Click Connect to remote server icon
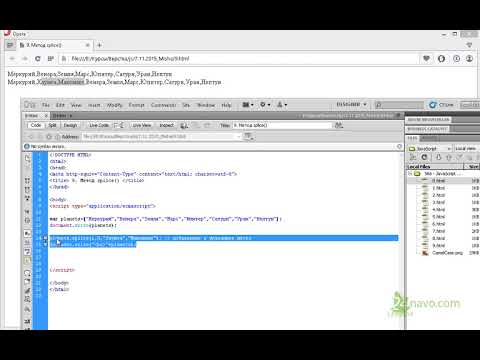Screen dimensions: 480x360 (x=413, y=157)
